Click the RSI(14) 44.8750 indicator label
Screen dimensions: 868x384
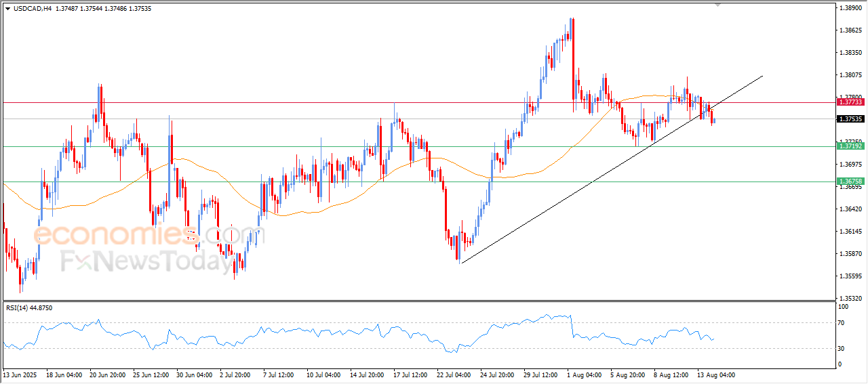point(29,308)
